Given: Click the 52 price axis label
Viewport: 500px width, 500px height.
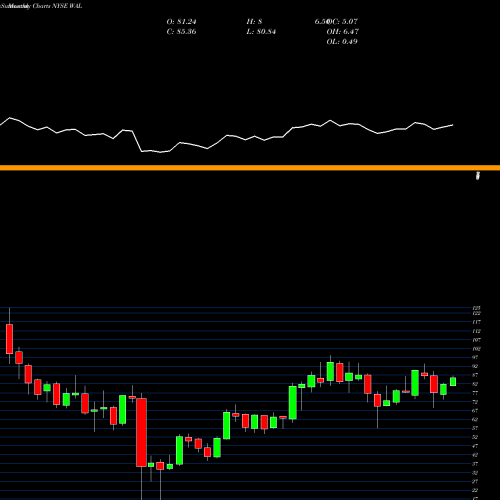Looking at the screenshot, I should tap(475, 437).
